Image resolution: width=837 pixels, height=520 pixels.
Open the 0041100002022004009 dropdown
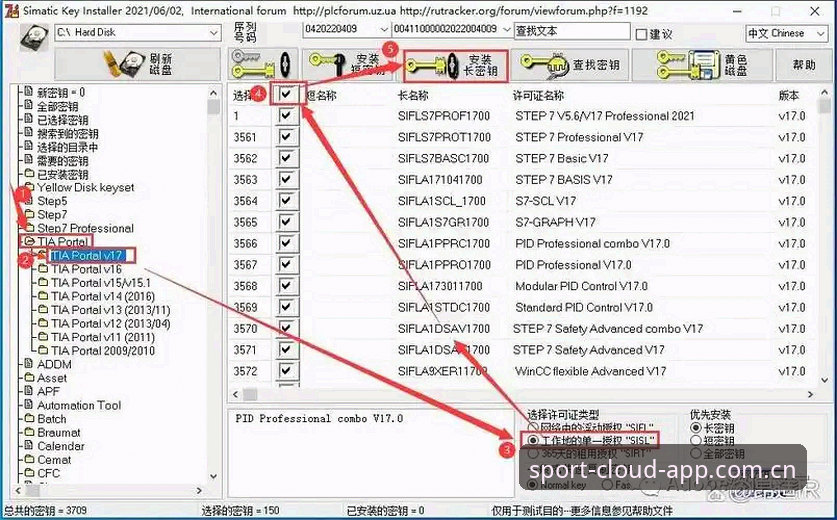pos(507,29)
